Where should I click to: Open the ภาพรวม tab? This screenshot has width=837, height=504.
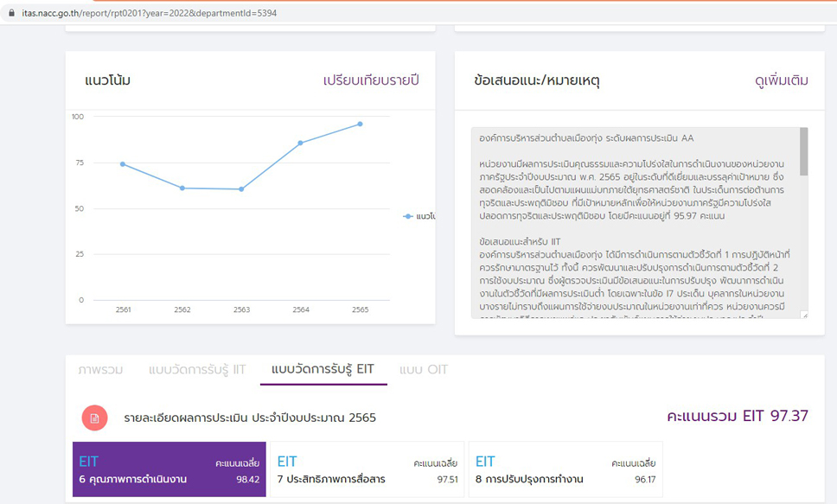coord(100,369)
